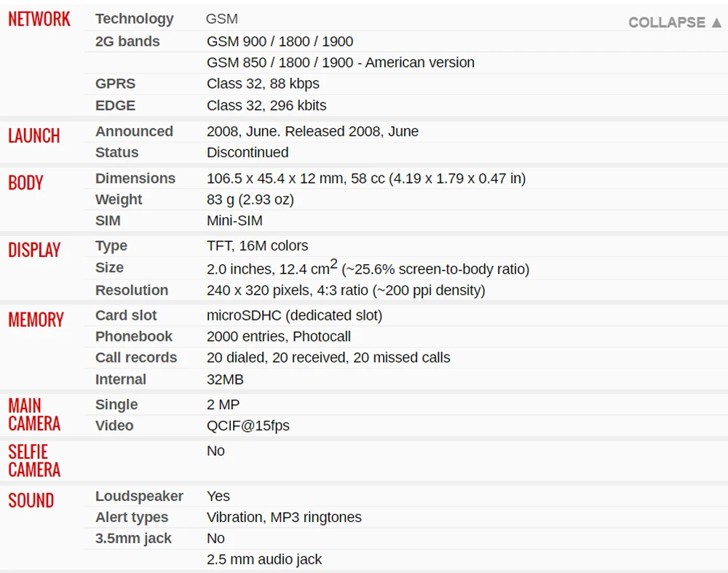Open the Weight label link
This screenshot has height=573, width=728.
point(119,199)
